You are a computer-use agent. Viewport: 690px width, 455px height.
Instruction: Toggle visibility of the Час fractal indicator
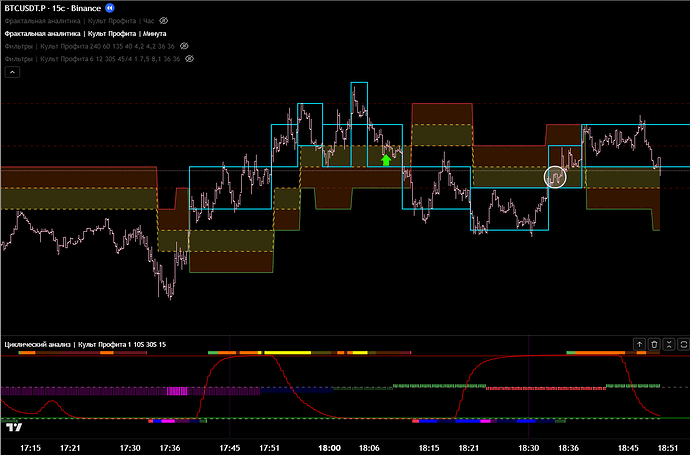pyautogui.click(x=164, y=20)
